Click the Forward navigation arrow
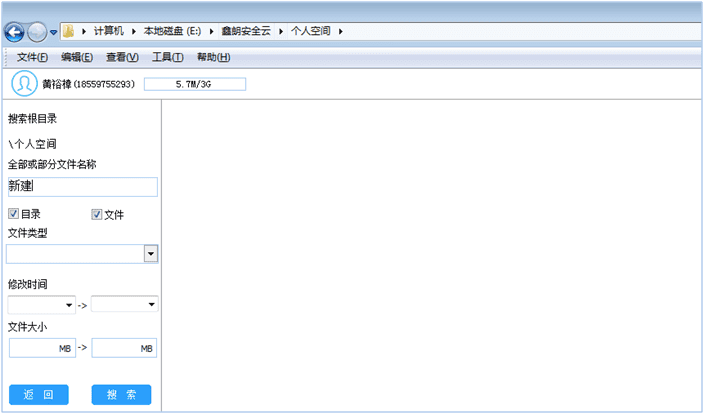 [x=37, y=32]
